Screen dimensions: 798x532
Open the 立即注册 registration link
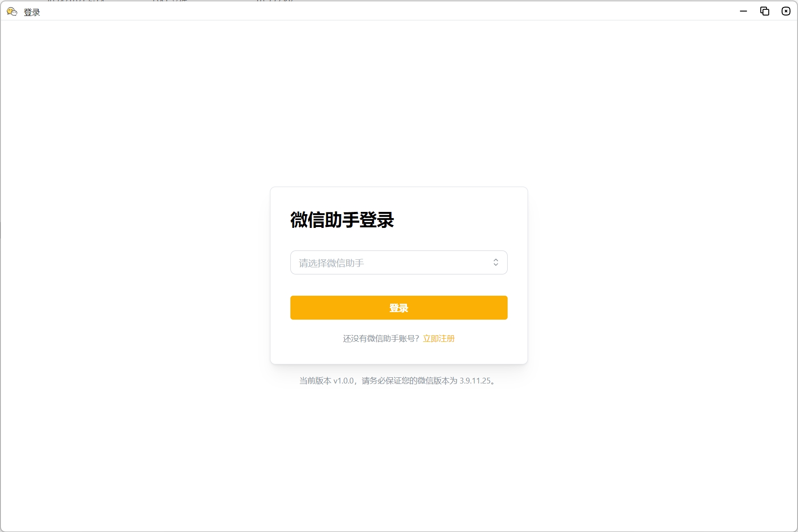point(439,339)
